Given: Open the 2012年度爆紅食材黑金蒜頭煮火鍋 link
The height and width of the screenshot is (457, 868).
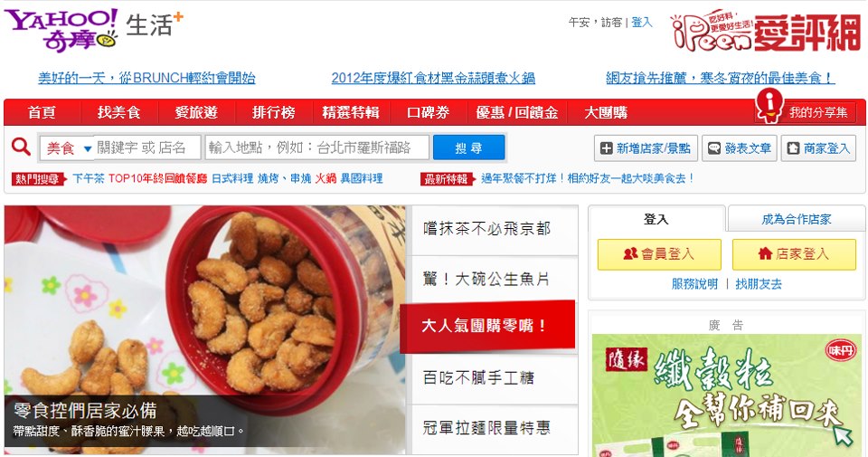Looking at the screenshot, I should [x=433, y=78].
